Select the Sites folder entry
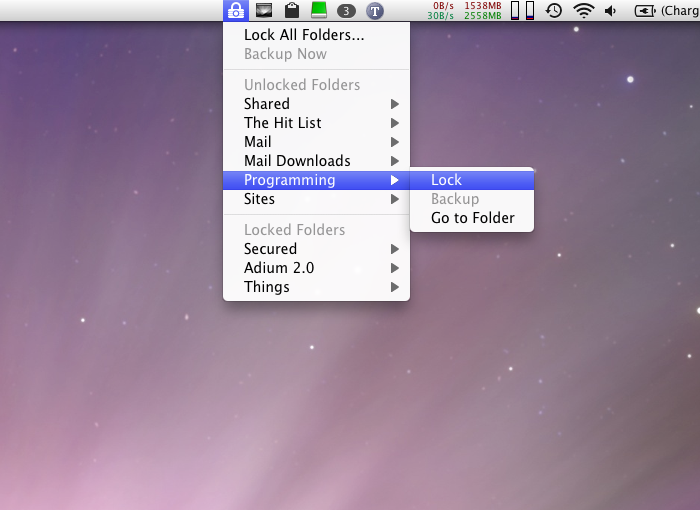 317,199
